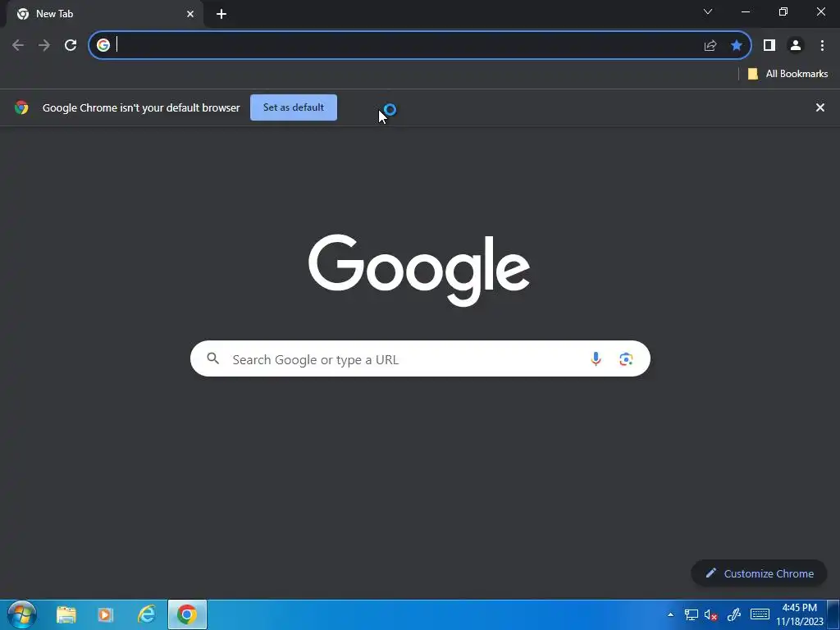The height and width of the screenshot is (630, 840).
Task: Reload the current page
Action: click(x=71, y=45)
